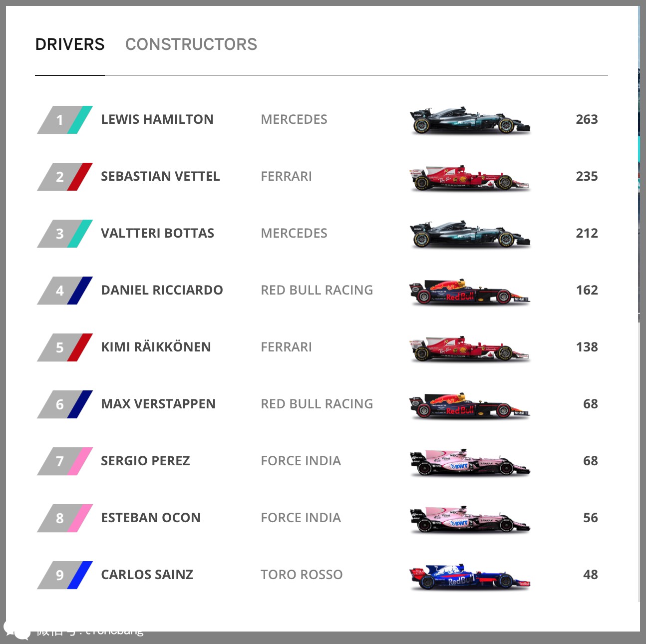
Task: Open Max Verstappen driver name
Action: pos(158,404)
